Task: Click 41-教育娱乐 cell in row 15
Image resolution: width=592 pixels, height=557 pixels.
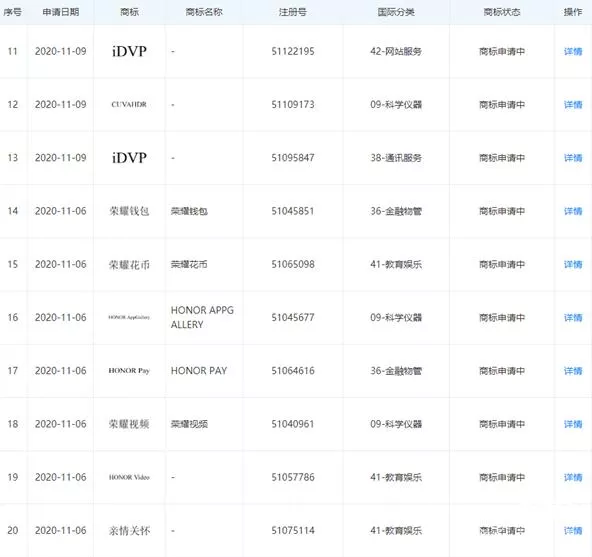Action: click(396, 264)
